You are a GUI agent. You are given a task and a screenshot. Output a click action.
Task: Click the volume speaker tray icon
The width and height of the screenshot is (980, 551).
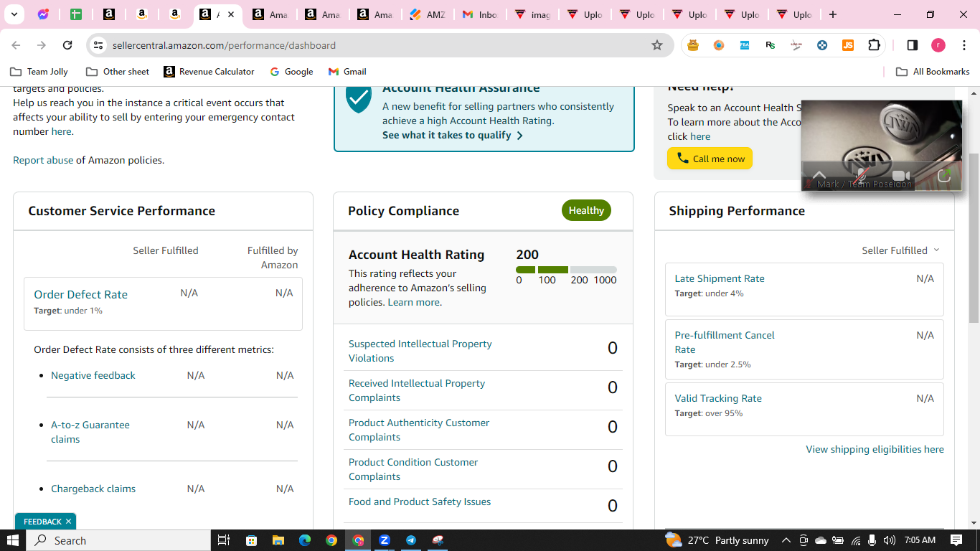tap(890, 540)
